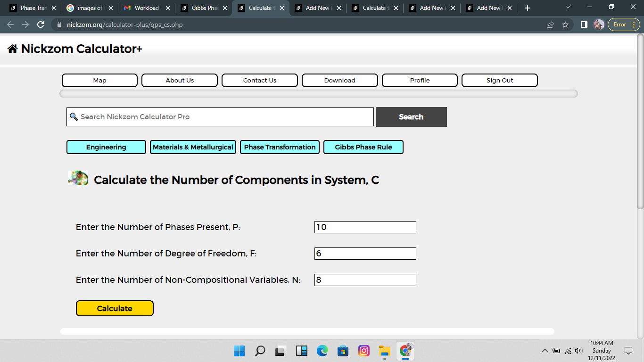Click the back navigation arrow
Viewport: 644px width, 362px height.
(x=10, y=25)
